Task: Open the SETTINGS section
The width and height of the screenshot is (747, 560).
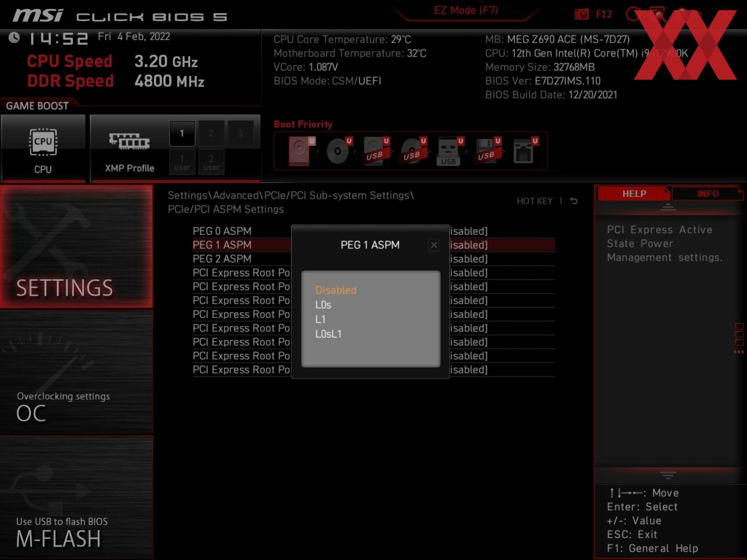Action: (76, 247)
